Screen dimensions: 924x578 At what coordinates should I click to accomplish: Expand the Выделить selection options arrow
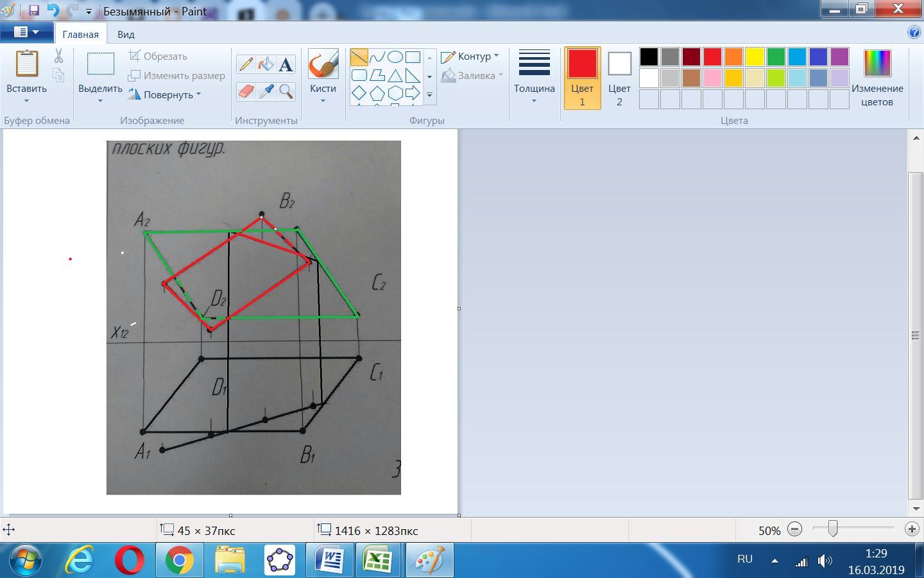pos(100,101)
